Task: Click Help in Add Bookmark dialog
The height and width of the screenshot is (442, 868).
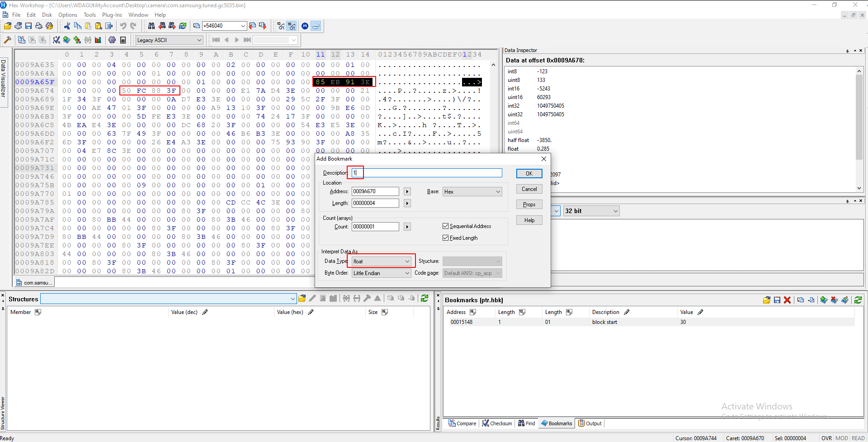Action: tap(529, 220)
